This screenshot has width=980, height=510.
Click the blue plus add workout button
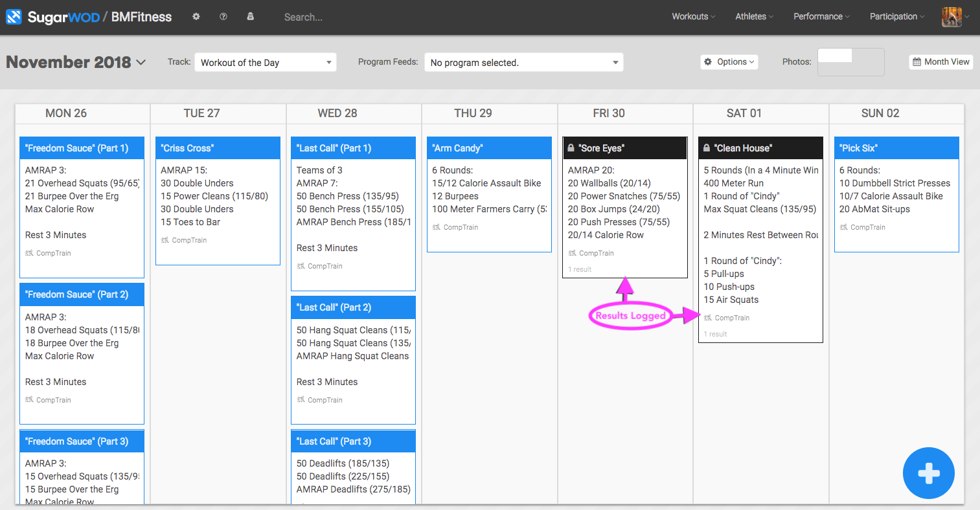[928, 473]
